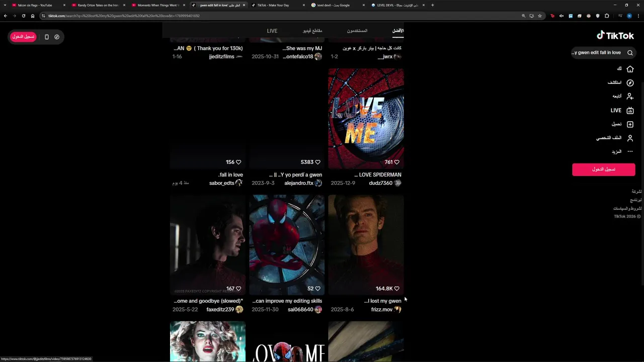Open uploader jjeditzfilms profile link
This screenshot has width=644, height=362.
(222, 57)
